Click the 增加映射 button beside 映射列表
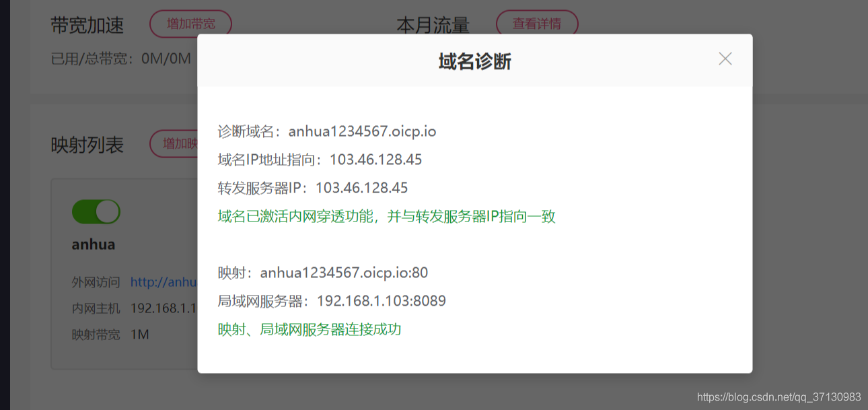 click(x=176, y=144)
